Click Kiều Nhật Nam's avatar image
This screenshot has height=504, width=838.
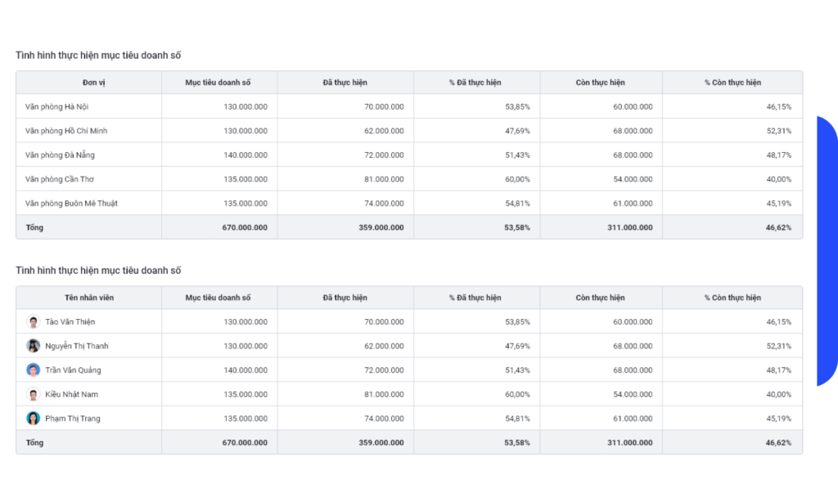coord(34,394)
